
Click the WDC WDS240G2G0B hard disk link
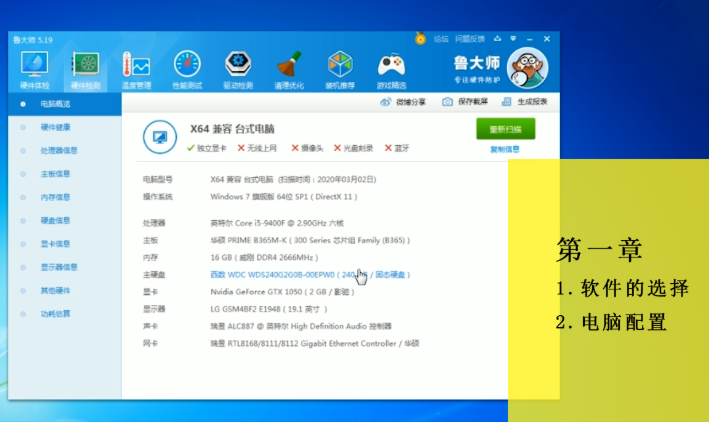tap(310, 275)
